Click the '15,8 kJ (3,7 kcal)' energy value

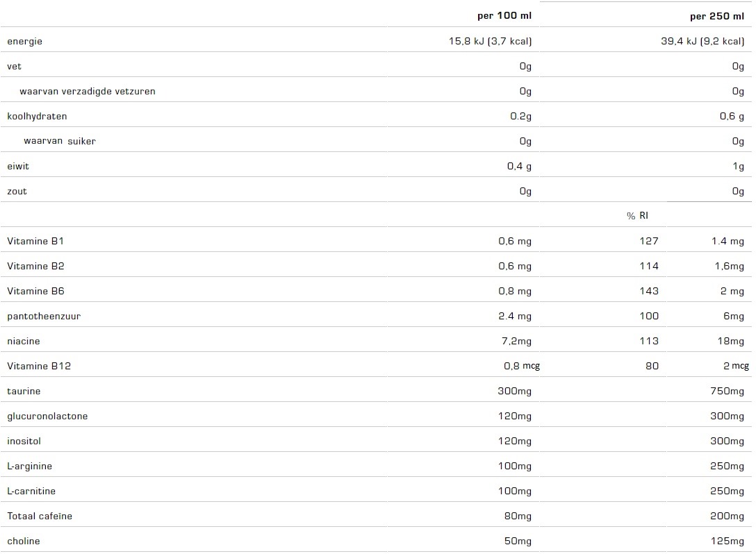click(x=491, y=41)
